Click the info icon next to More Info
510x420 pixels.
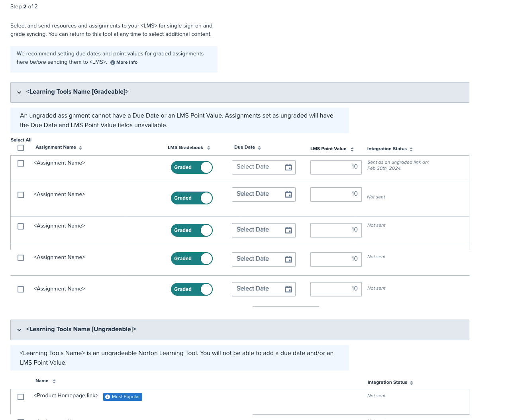click(112, 62)
